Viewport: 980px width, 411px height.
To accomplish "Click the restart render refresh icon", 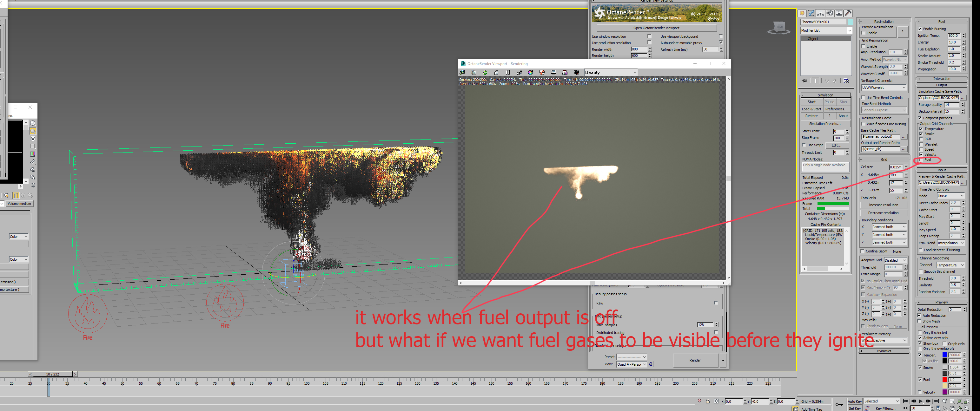I will pyautogui.click(x=485, y=72).
